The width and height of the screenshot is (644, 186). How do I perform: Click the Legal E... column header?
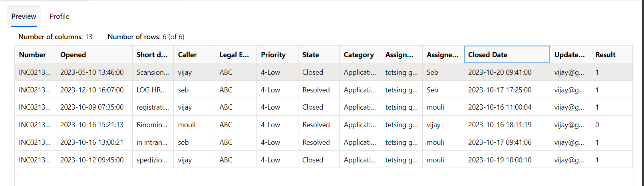[x=236, y=54]
